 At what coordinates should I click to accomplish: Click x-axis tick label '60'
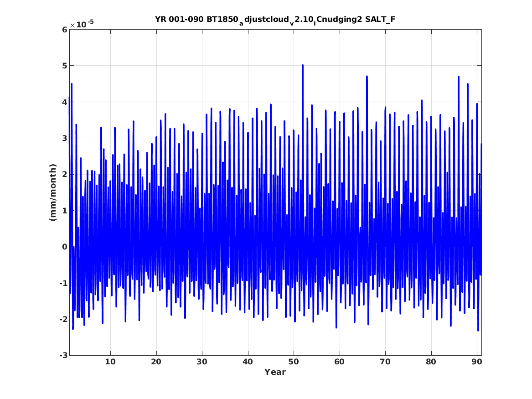pyautogui.click(x=339, y=362)
